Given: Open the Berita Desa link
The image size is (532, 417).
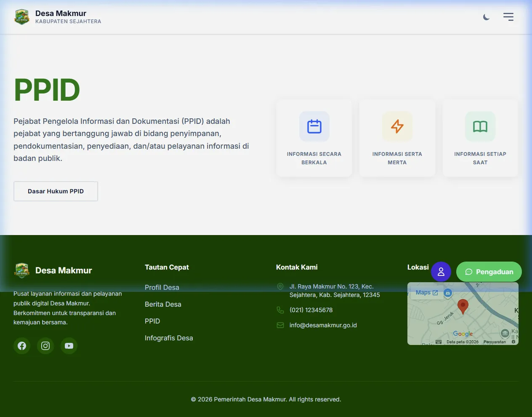Looking at the screenshot, I should click(163, 304).
